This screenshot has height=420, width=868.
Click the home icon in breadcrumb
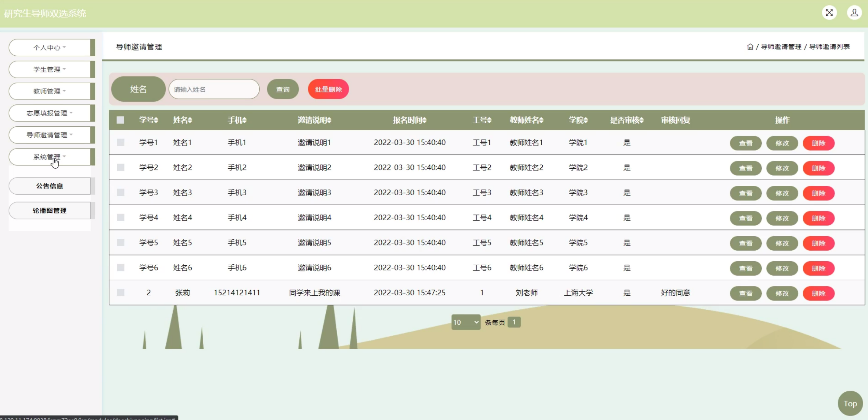pyautogui.click(x=750, y=47)
